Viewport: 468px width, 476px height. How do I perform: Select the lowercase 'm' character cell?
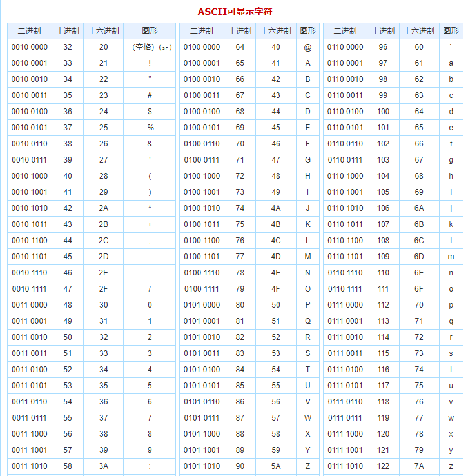pyautogui.click(x=451, y=257)
